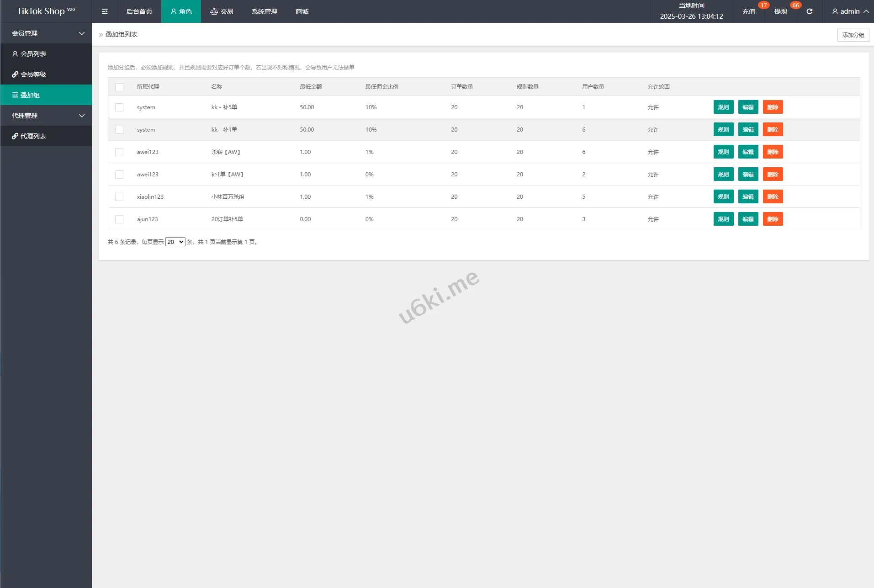Screen dimensions: 874x588
Task: Check the box for xiaolin123 row
Action: tap(119, 197)
